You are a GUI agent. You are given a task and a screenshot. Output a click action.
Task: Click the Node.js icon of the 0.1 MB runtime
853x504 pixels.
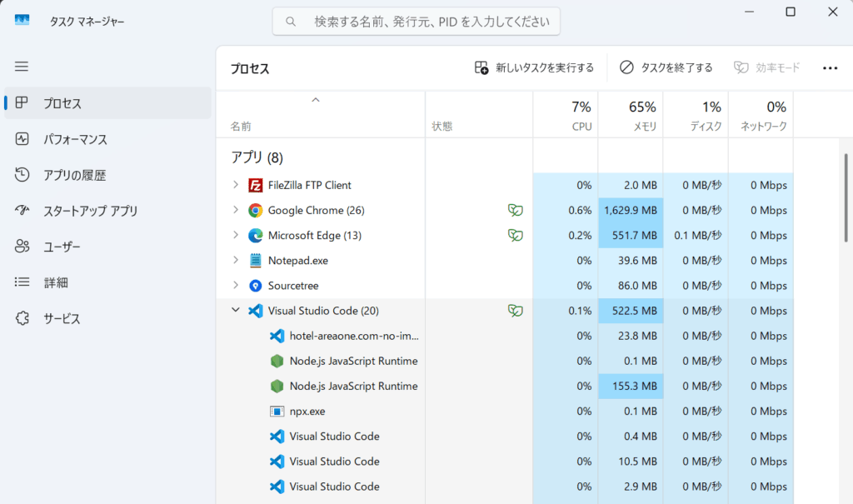pos(277,361)
